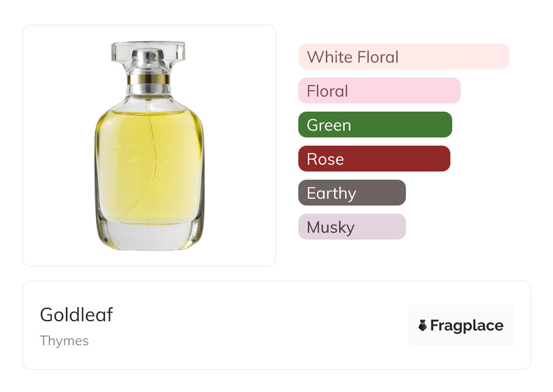The width and height of the screenshot is (553, 392).
Task: Click the Fragplace wordmark text
Action: coord(467,325)
